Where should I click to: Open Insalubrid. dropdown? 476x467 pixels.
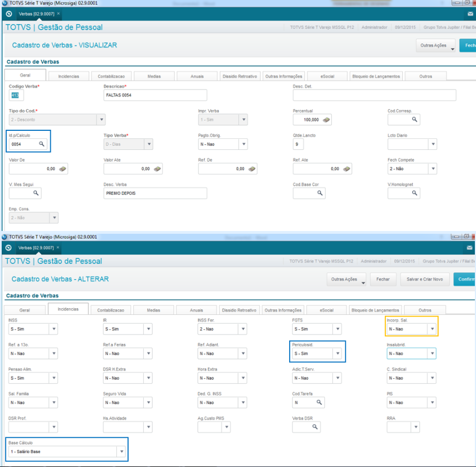click(x=432, y=353)
